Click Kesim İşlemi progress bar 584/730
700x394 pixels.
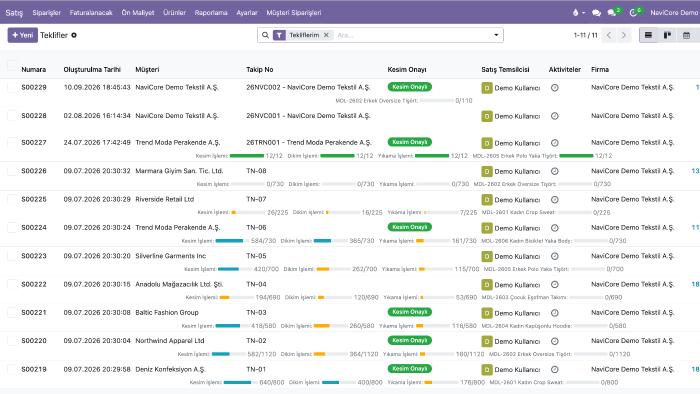(232, 241)
